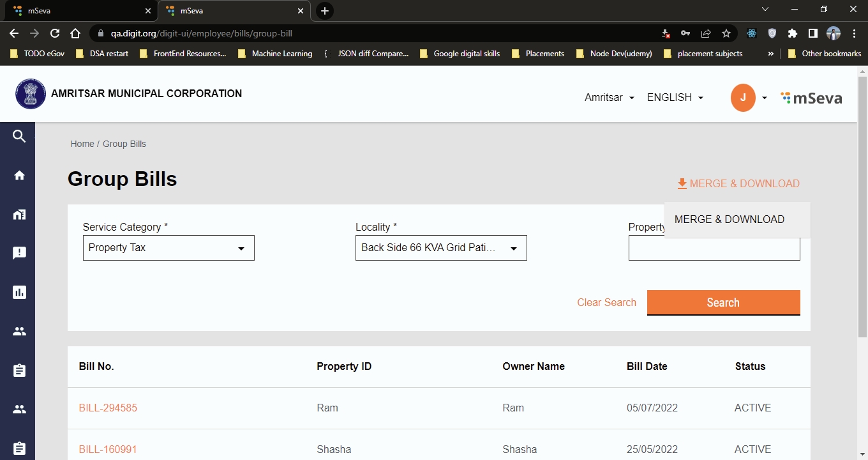Reload the page with browser refresh icon
Screen dimensions: 868x460
point(55,33)
